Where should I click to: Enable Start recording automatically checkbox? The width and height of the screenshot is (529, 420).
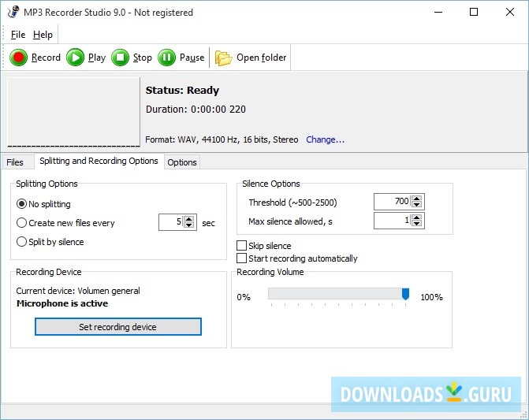[x=241, y=258]
